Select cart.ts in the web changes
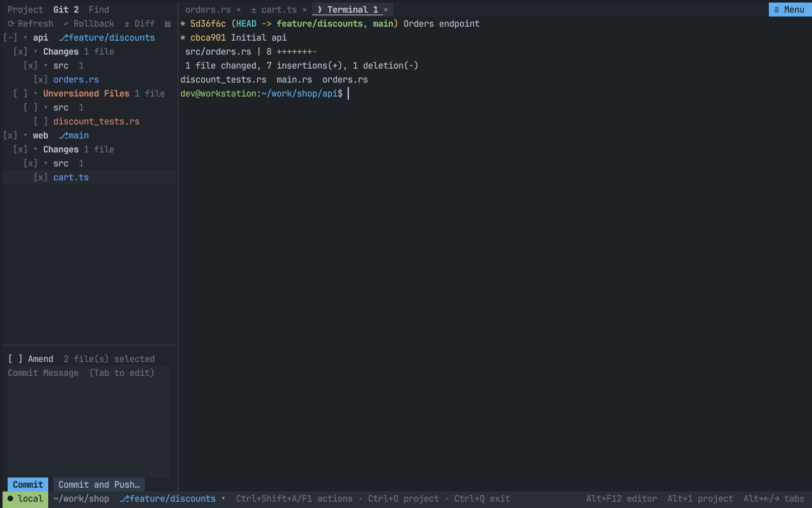 (71, 177)
